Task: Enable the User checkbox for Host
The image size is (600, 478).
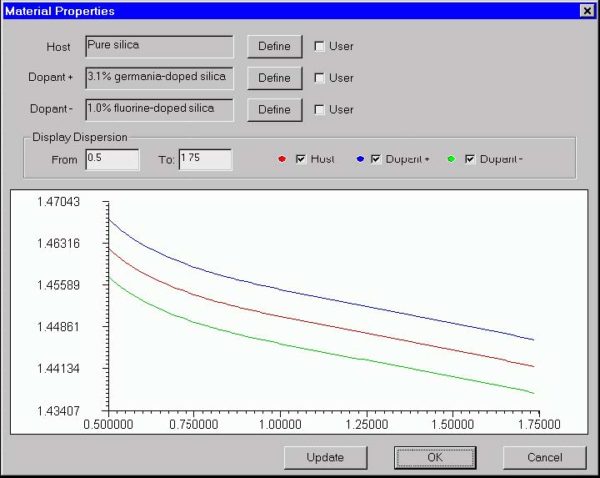Action: (x=319, y=47)
